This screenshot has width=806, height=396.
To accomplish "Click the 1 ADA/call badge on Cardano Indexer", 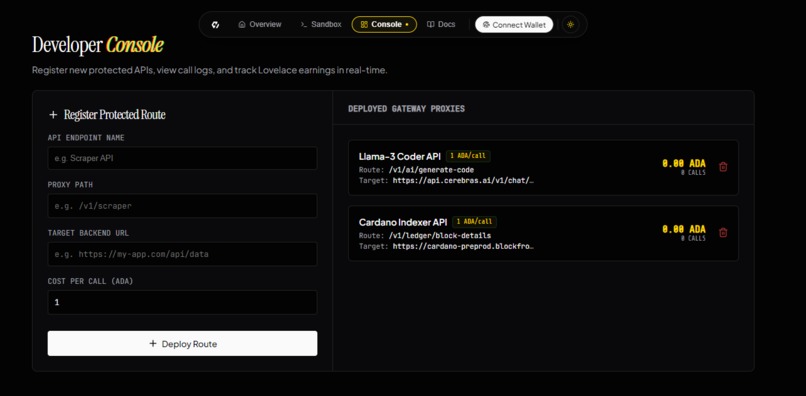I will tap(474, 222).
